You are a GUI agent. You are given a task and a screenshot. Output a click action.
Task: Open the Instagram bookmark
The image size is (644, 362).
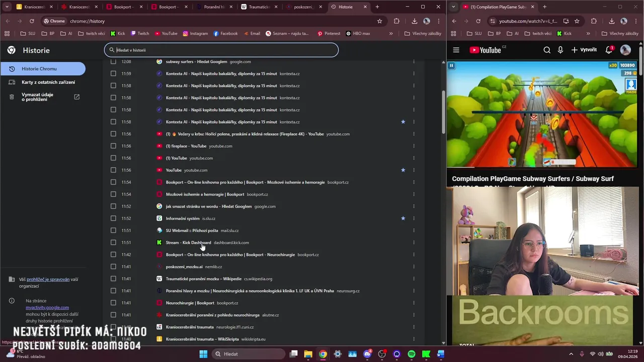tap(195, 34)
